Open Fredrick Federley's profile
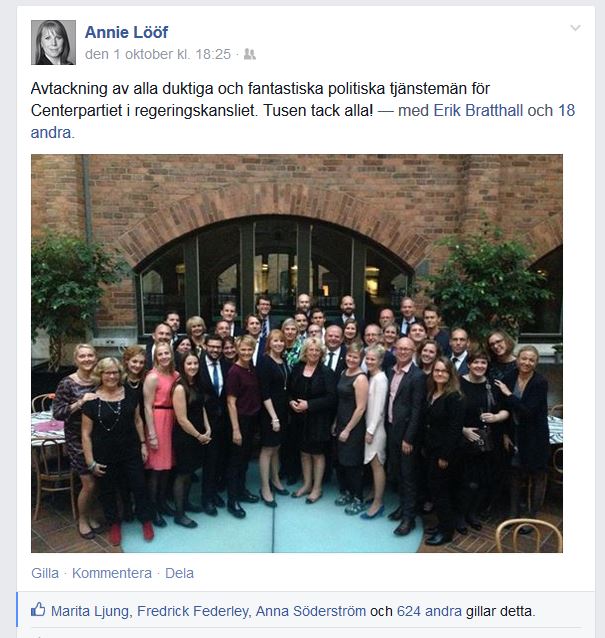The width and height of the screenshot is (605, 638). coord(193,611)
